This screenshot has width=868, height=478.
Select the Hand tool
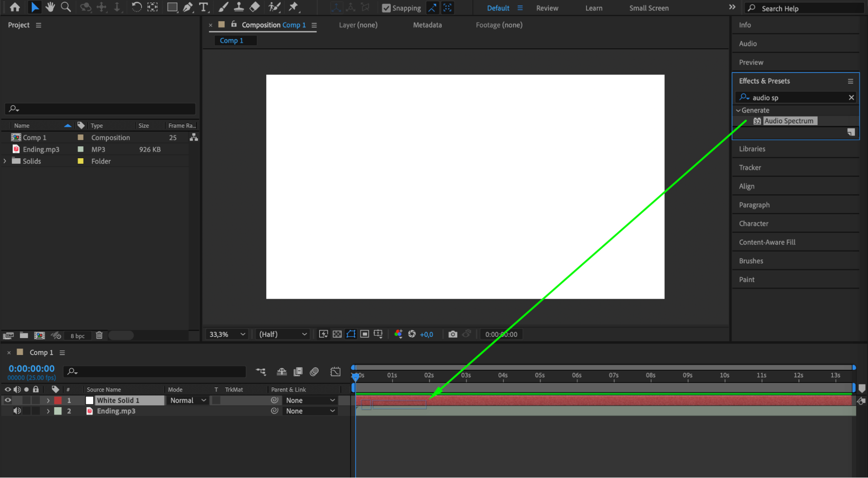coord(50,7)
